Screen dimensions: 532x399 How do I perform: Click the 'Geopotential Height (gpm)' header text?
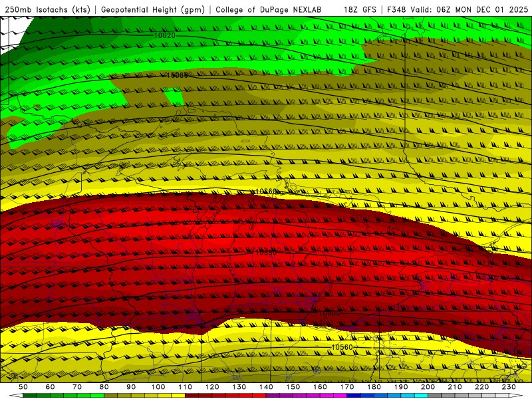coord(153,10)
